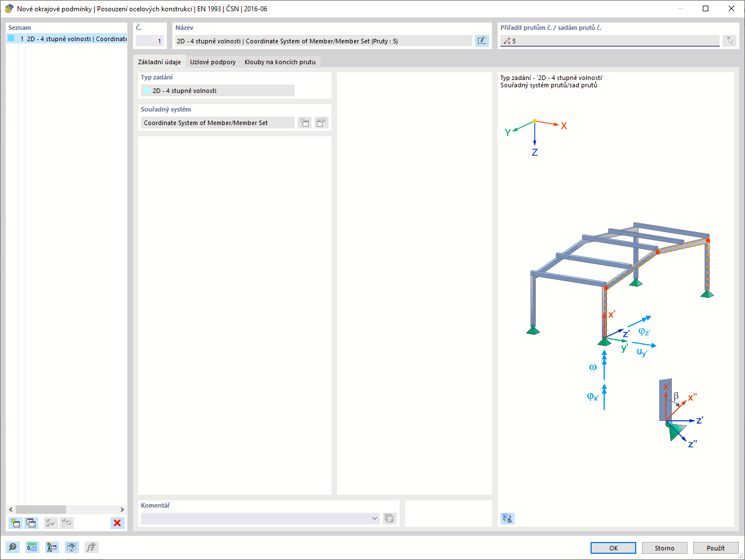
Task: Click the new boundary condition icon under the list
Action: click(x=15, y=523)
